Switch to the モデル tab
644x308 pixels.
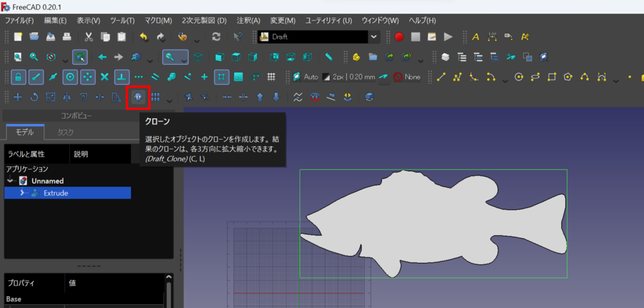[25, 132]
